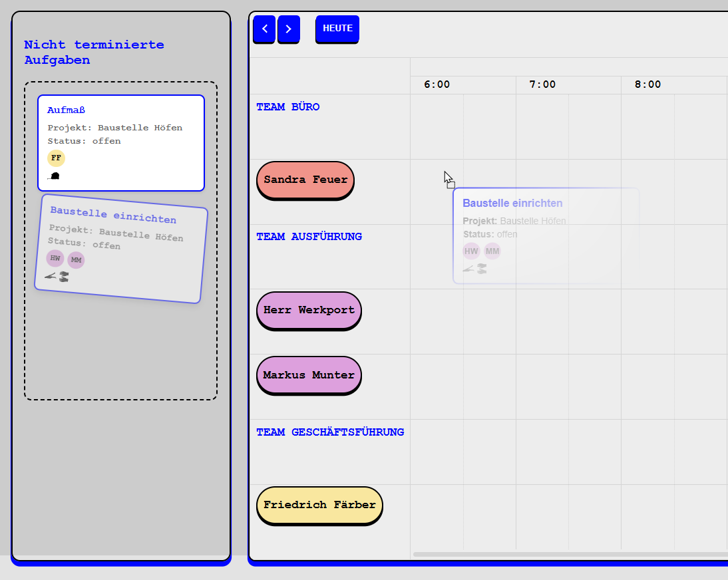The height and width of the screenshot is (580, 728).
Task: Select the Sandra Feuer resource pill
Action: [x=305, y=180]
